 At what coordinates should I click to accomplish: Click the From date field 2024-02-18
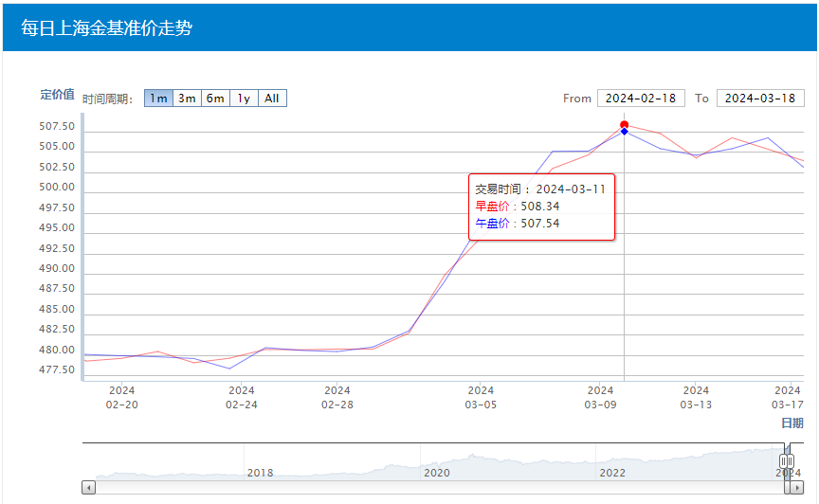click(641, 99)
